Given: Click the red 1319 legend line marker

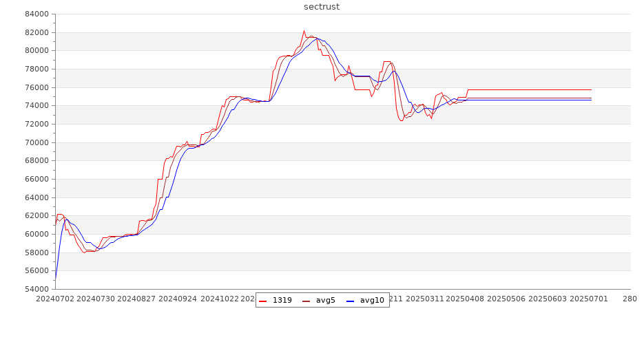Looking at the screenshot, I should (x=262, y=300).
